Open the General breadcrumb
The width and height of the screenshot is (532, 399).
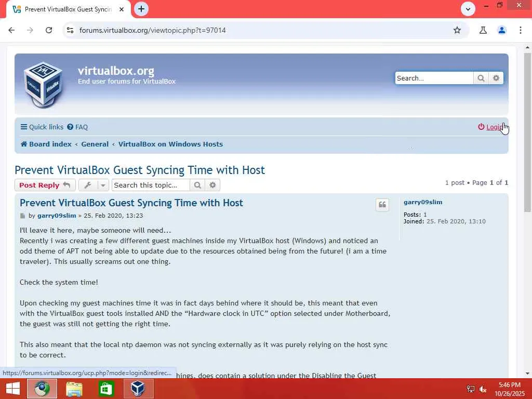pos(95,144)
